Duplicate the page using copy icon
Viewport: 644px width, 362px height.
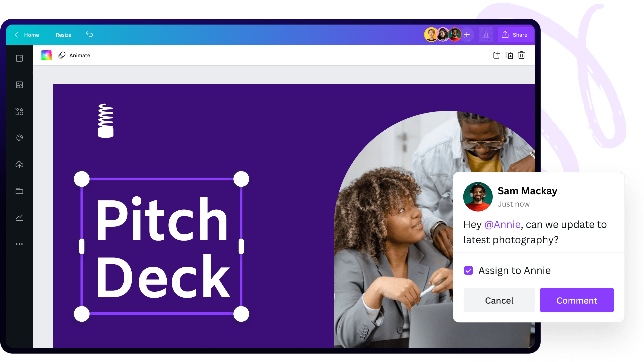click(509, 55)
